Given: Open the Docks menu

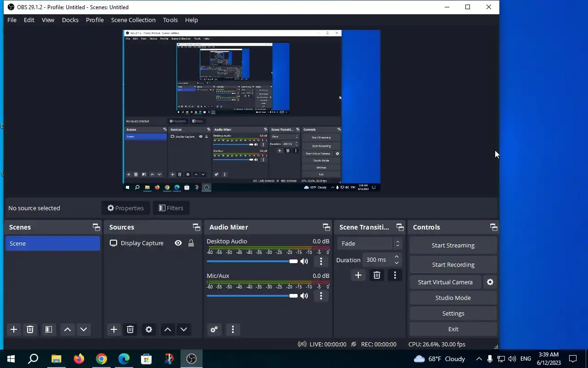Looking at the screenshot, I should pos(70,20).
